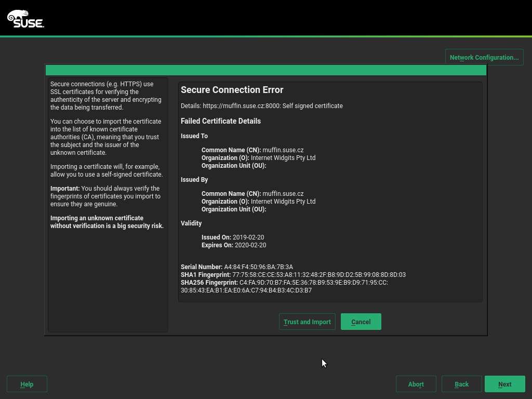Viewport: 532px width, 399px height.
Task: Click the certificate Serial Number line
Action: point(237,267)
